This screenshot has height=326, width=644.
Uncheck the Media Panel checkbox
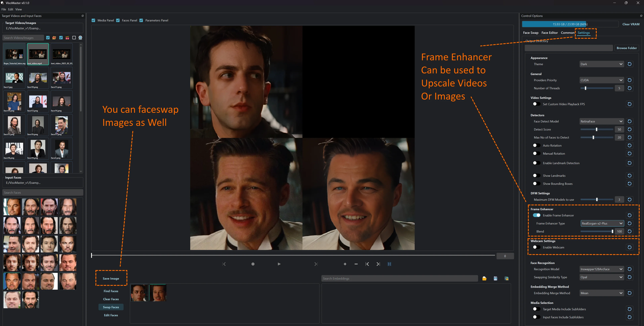(x=93, y=20)
